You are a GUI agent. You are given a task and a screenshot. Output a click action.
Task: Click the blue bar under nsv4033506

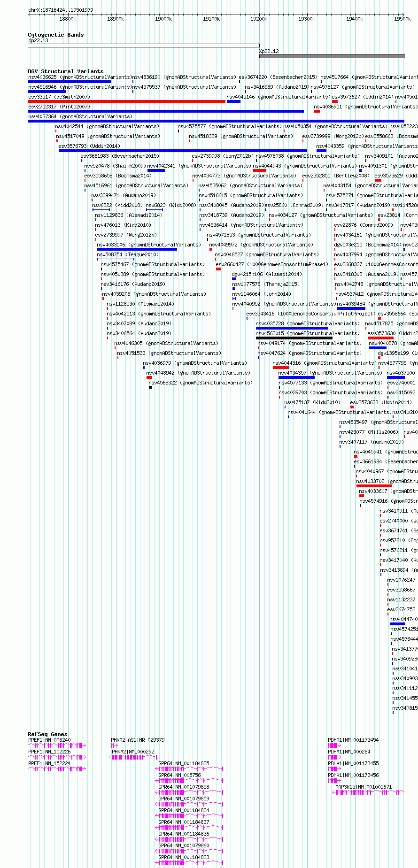click(x=137, y=249)
